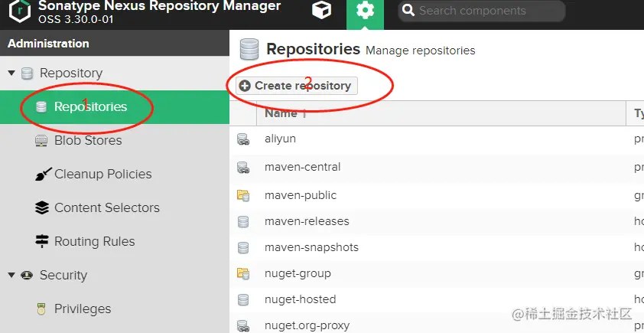Open the nuget-group repository row
Viewport: 644px width, 333px height.
point(437,274)
